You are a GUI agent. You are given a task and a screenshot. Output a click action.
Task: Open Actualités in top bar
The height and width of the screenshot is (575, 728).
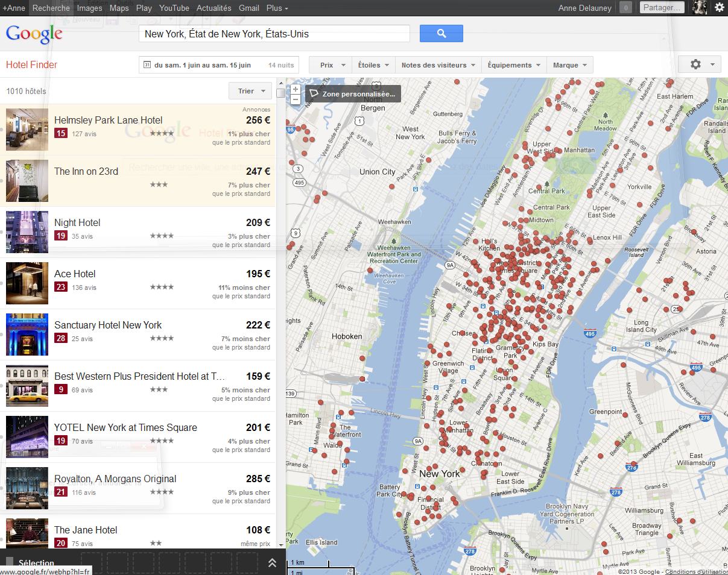click(214, 8)
